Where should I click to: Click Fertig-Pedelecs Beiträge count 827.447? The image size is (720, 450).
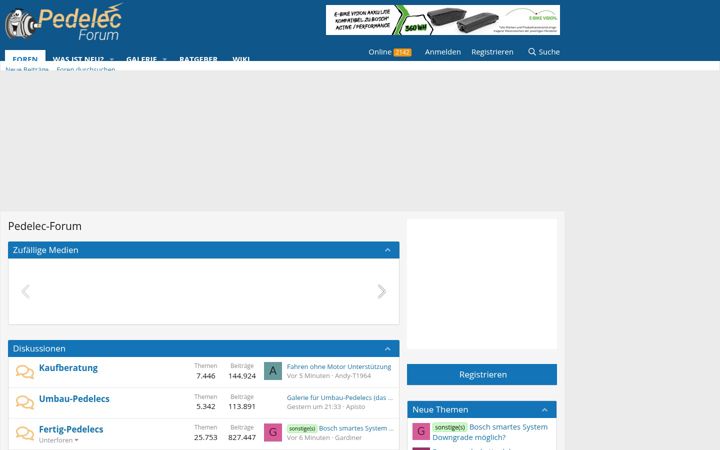click(x=242, y=437)
